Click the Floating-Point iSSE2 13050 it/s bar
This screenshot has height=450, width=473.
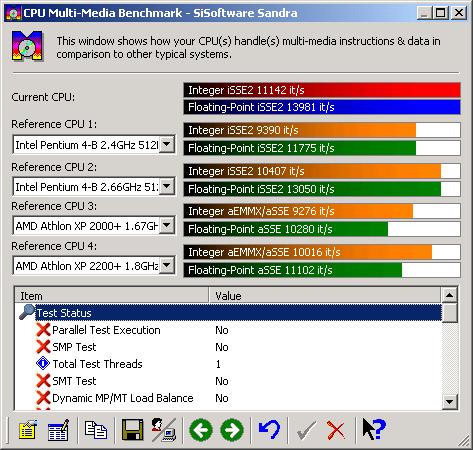pyautogui.click(x=322, y=189)
